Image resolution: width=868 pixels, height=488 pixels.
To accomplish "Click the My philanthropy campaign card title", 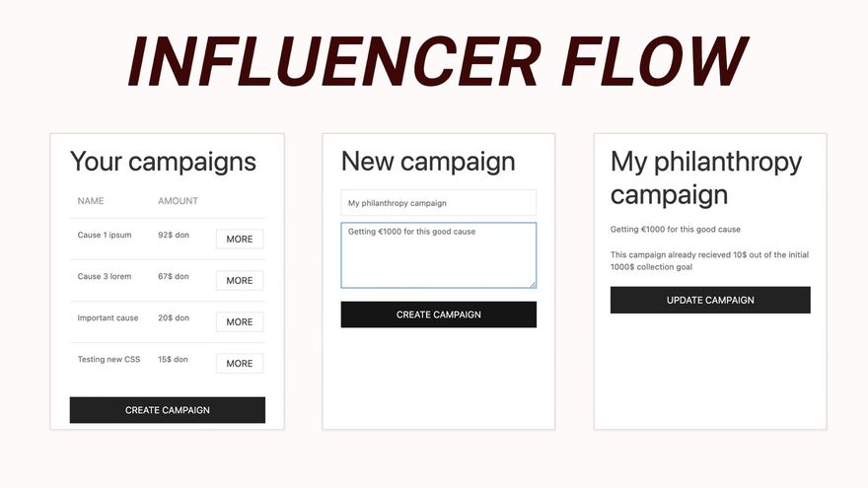I will tap(706, 177).
